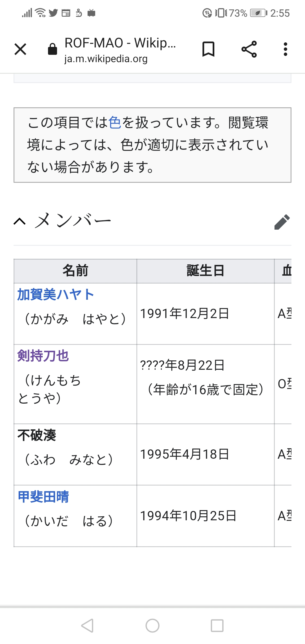Open the 色 link in notice
The image size is (305, 644).
coord(115,123)
